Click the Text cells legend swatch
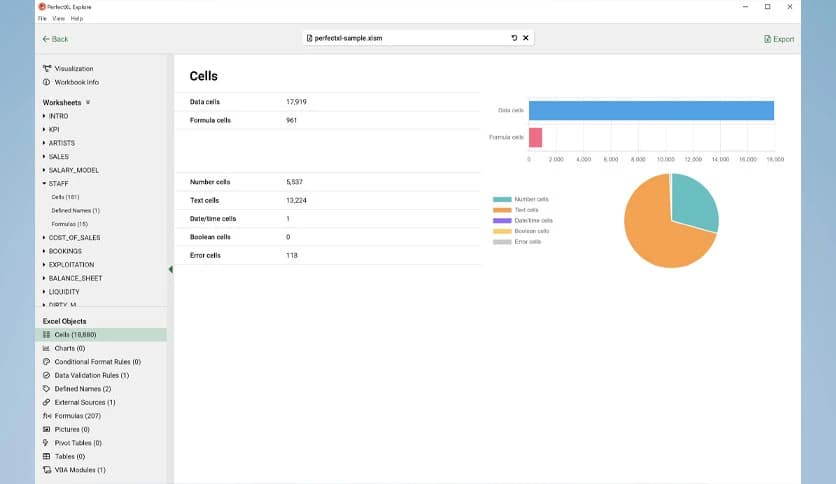836x484 pixels. coord(502,210)
